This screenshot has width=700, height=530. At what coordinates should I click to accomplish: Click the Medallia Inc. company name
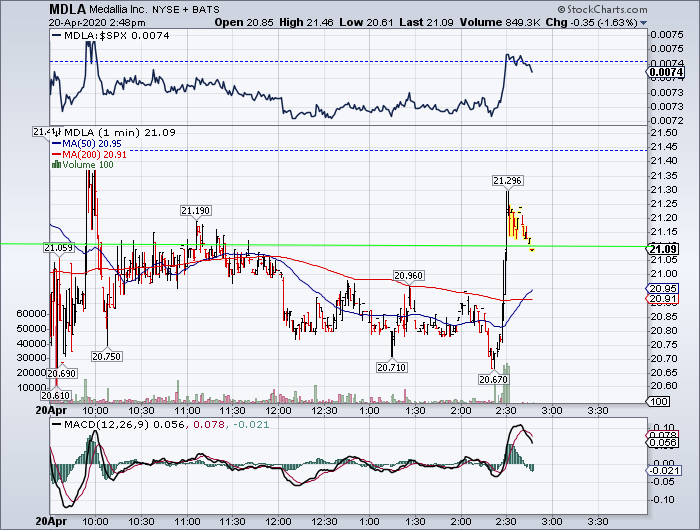point(117,9)
